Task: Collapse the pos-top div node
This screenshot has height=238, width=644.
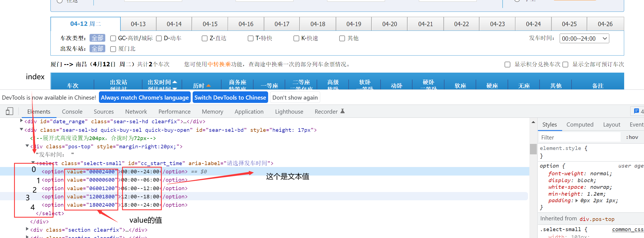Action: click(27, 146)
